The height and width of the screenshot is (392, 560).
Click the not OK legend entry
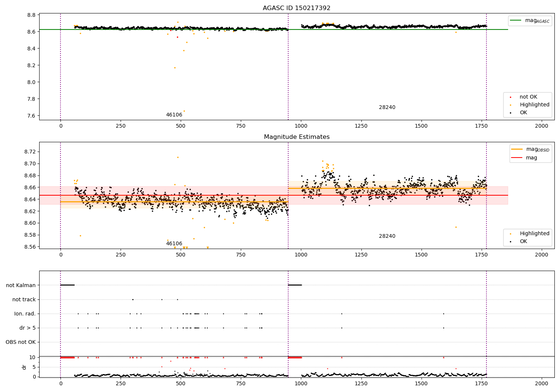(525, 97)
